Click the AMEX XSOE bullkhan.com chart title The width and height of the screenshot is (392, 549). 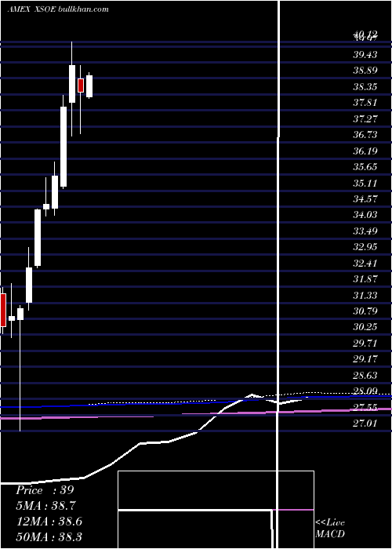click(58, 9)
